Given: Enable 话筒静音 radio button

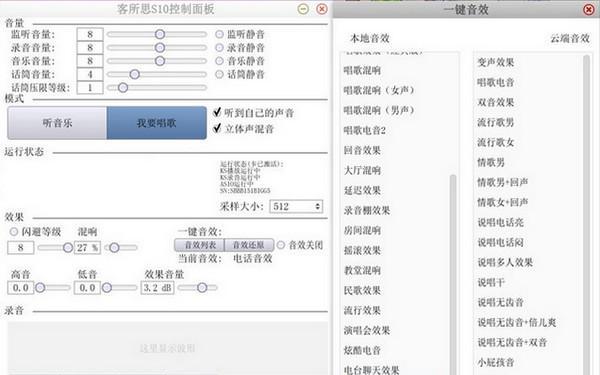Looking at the screenshot, I should coord(219,74).
